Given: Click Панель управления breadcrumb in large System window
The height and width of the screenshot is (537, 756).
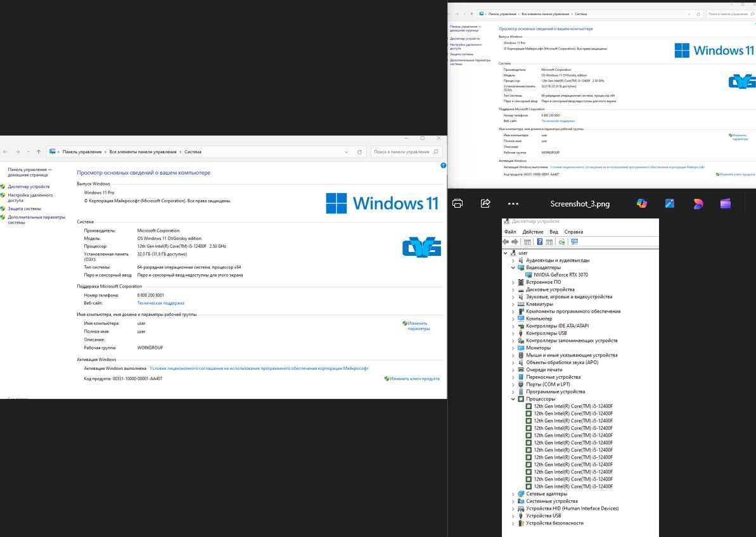Looking at the screenshot, I should [82, 152].
